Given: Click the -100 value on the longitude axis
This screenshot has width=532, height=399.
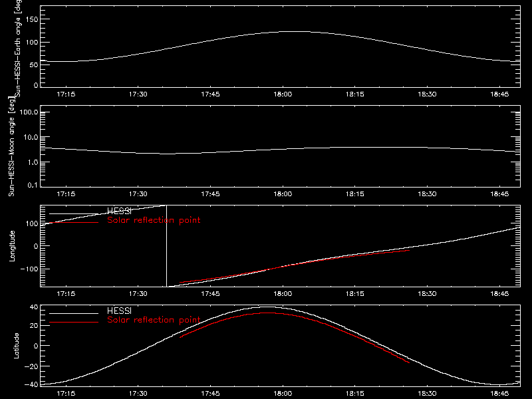Looking at the screenshot, I should pos(29,269).
